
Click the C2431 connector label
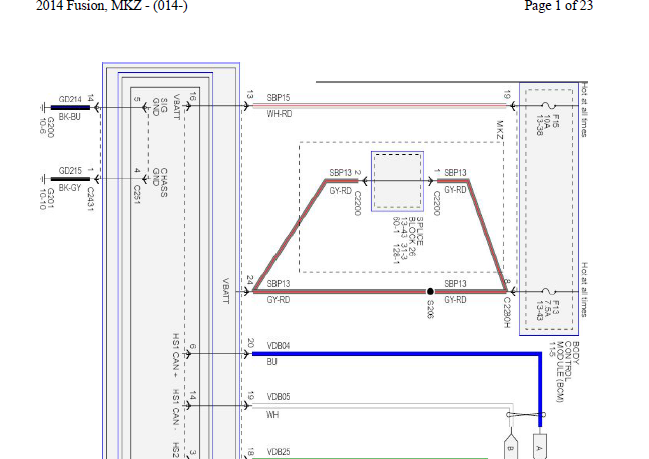pyautogui.click(x=90, y=199)
